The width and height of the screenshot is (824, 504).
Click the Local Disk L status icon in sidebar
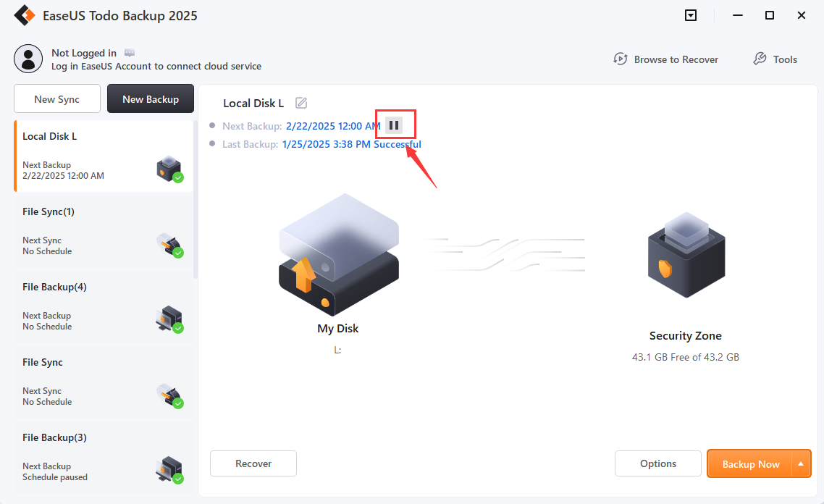[169, 169]
